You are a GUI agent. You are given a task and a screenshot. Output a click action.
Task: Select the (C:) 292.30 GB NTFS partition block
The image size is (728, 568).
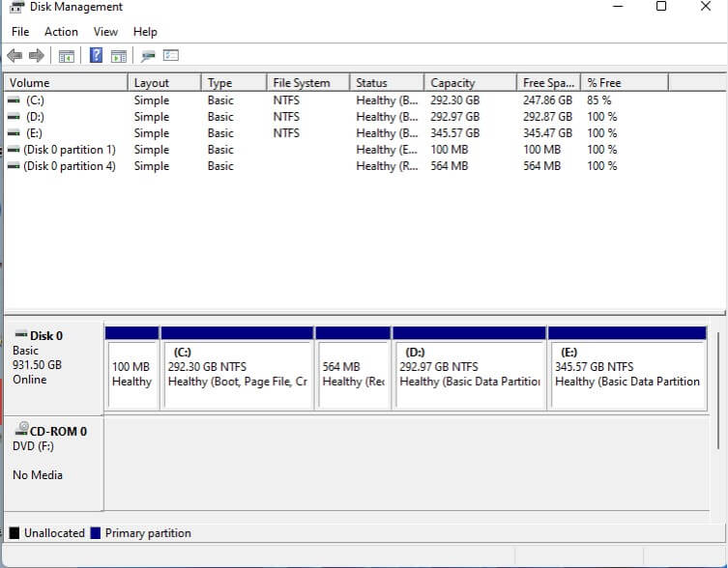point(237,368)
